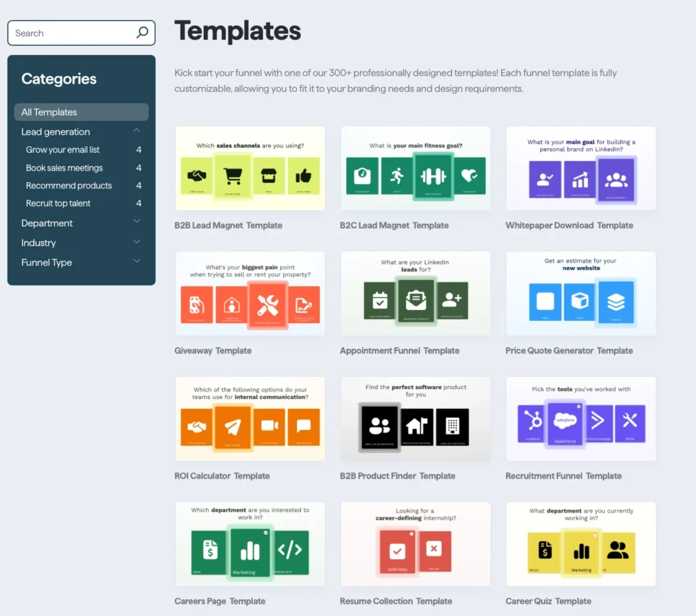696x616 pixels.
Task: Select the All Templates category
Action: tap(82, 112)
